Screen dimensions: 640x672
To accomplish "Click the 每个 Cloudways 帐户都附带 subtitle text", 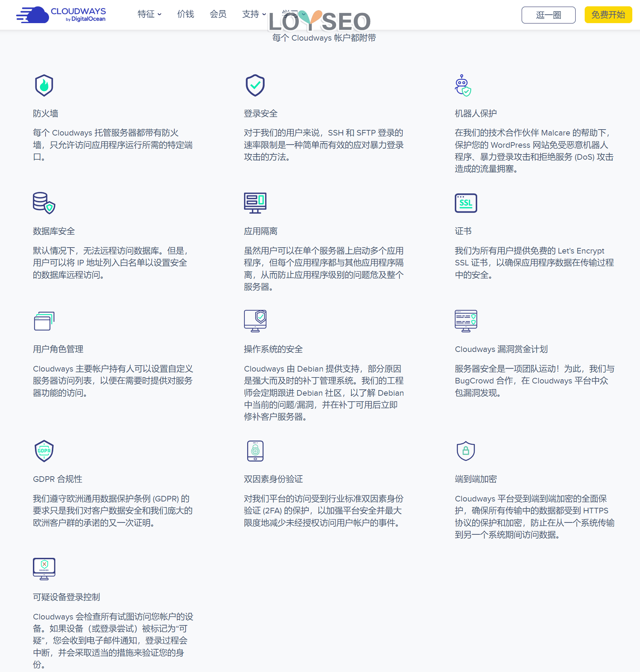I will [x=324, y=38].
